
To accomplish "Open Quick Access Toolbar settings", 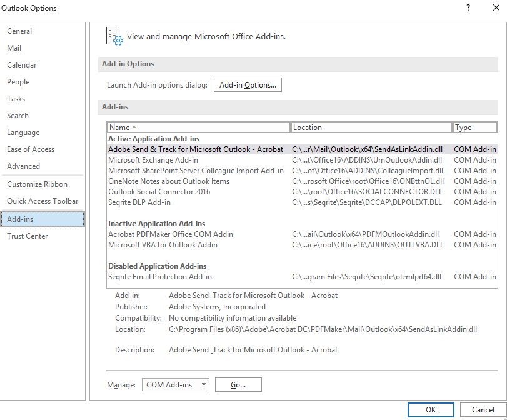I will point(43,201).
